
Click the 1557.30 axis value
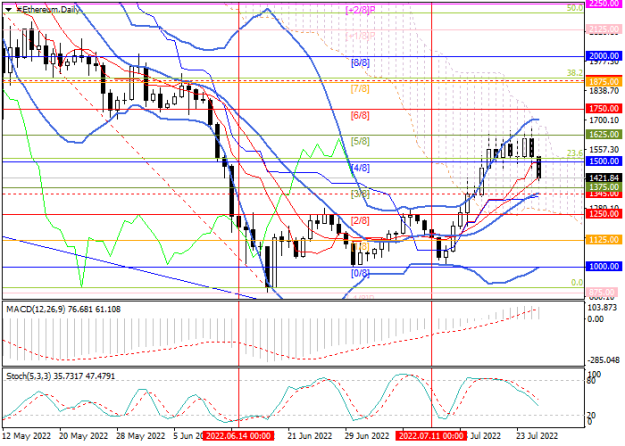(x=604, y=149)
